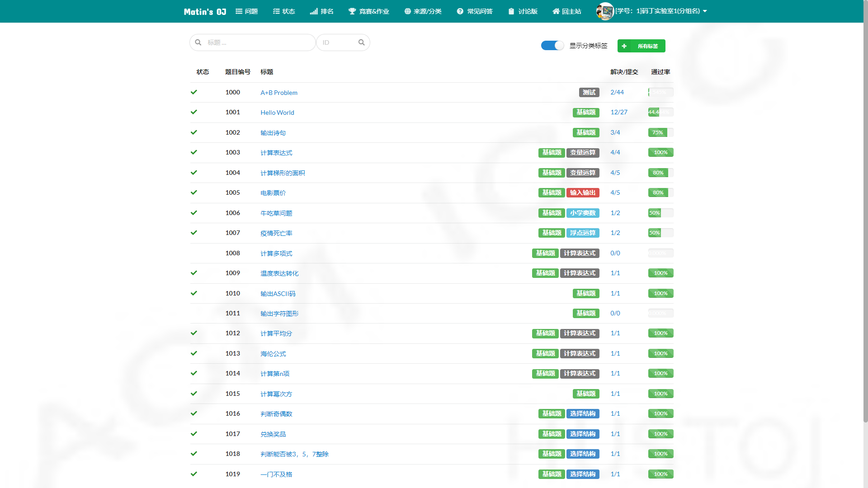868x488 pixels.
Task: Open the 竞赛&作业 menu item
Action: [x=369, y=11]
